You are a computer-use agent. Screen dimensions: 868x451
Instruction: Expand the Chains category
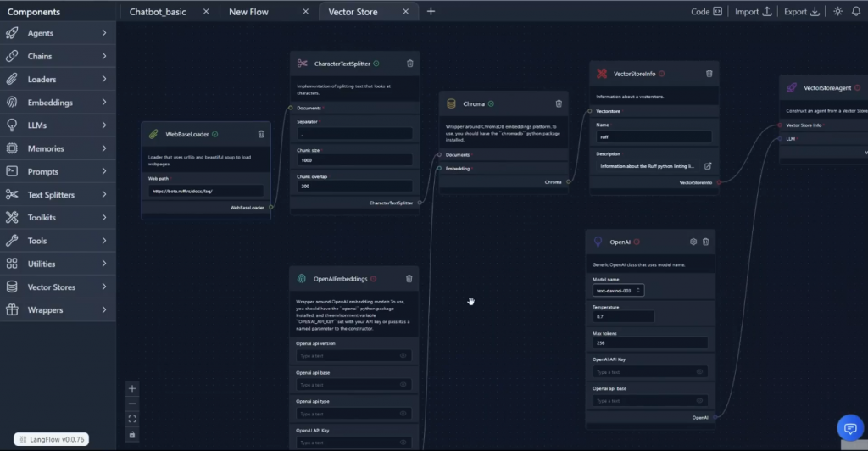pos(104,56)
